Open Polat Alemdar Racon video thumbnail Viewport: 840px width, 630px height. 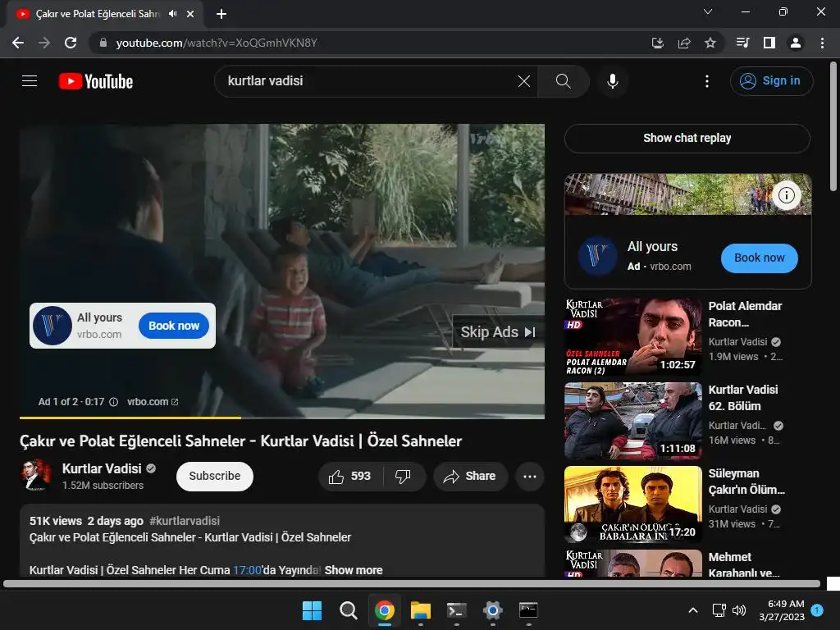pyautogui.click(x=632, y=337)
